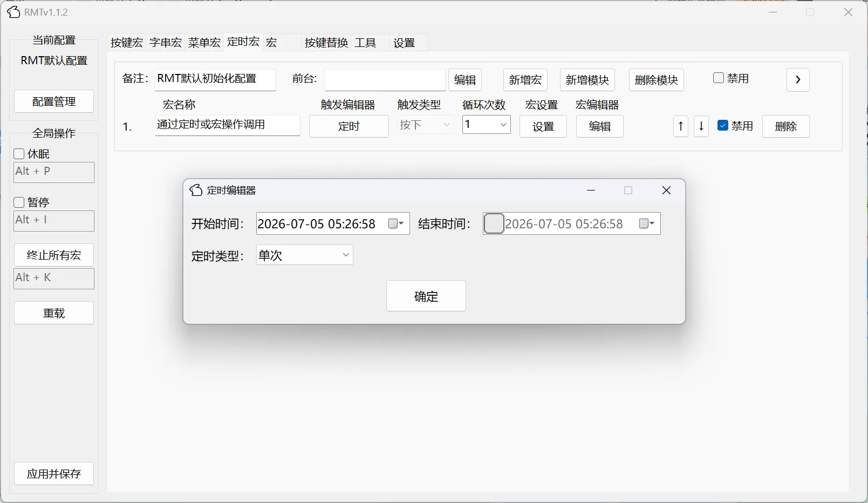Screen dimensions: 868x503
Task: Open the 宏 tab
Action: tap(282, 43)
